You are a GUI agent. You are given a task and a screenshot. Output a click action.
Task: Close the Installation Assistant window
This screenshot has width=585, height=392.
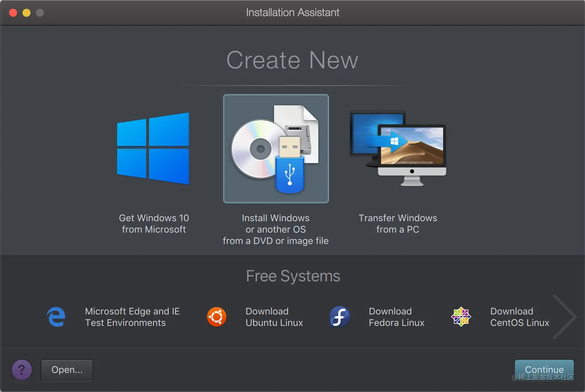(13, 13)
